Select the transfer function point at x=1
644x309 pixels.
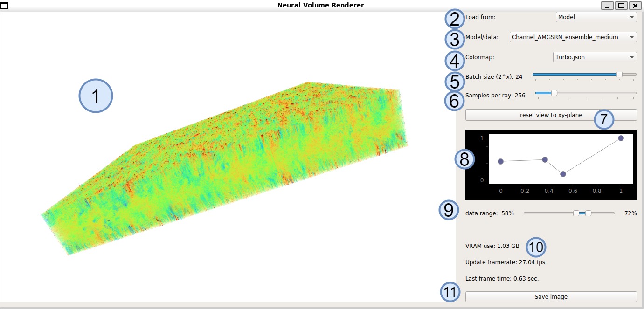point(621,138)
